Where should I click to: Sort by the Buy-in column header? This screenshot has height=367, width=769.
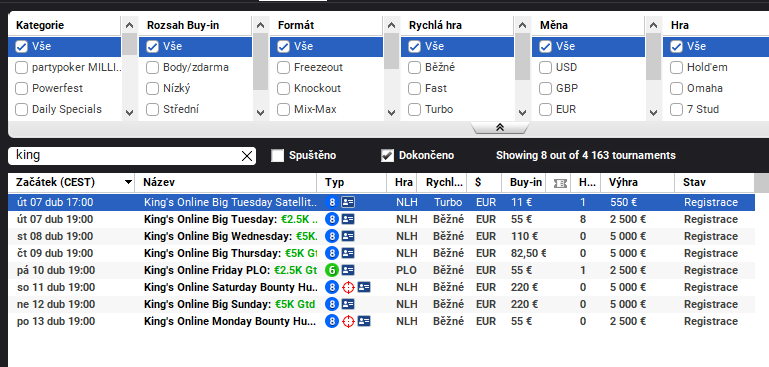coord(526,183)
